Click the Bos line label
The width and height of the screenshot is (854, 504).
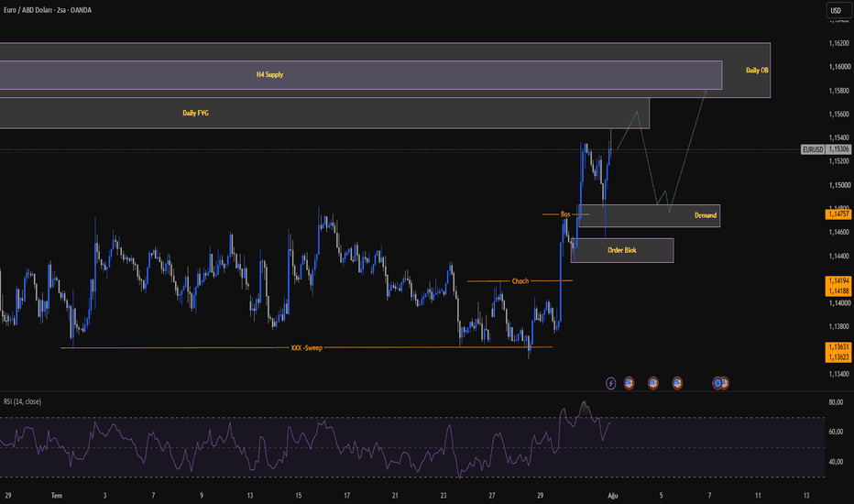[x=565, y=214]
